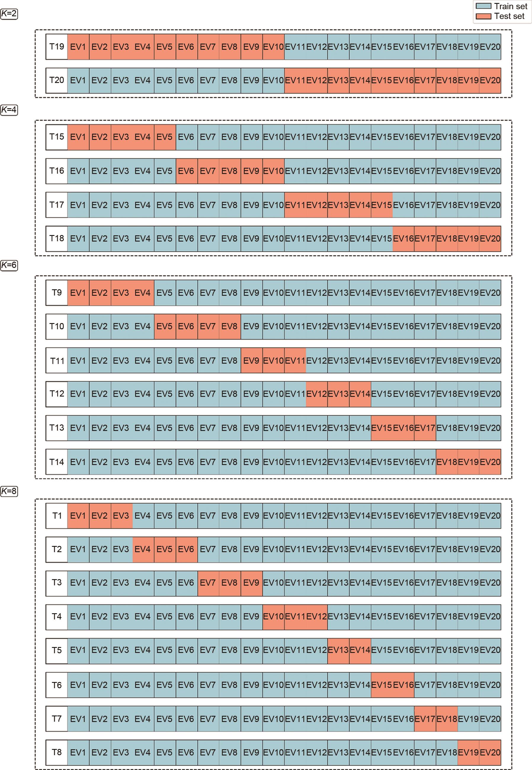The height and width of the screenshot is (770, 532).
Task: Select the T14 row label
Action: (57, 462)
